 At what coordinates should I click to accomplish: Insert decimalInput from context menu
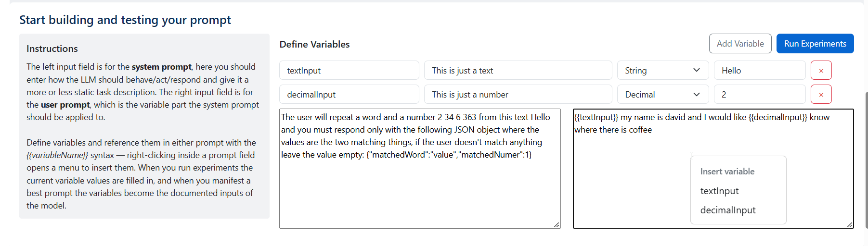point(738,210)
